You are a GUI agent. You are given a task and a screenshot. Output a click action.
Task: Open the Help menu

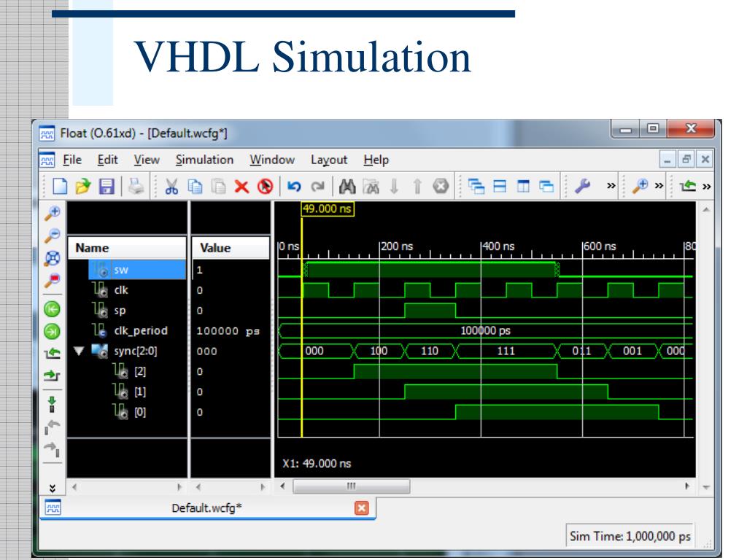376,160
